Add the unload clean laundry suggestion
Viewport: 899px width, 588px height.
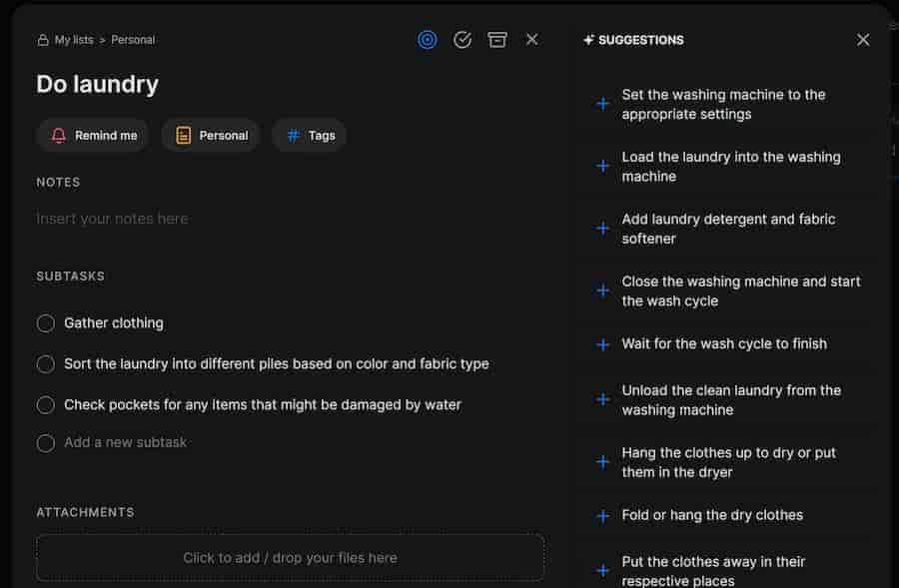[602, 399]
